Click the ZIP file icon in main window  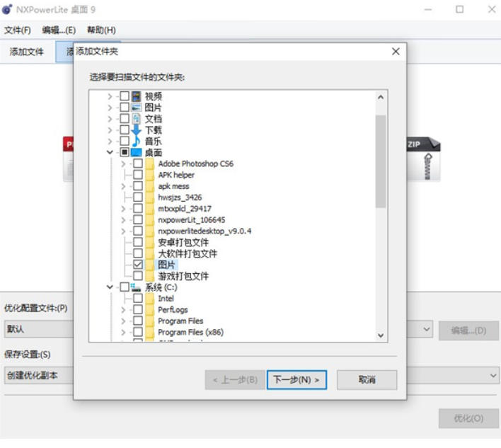423,159
